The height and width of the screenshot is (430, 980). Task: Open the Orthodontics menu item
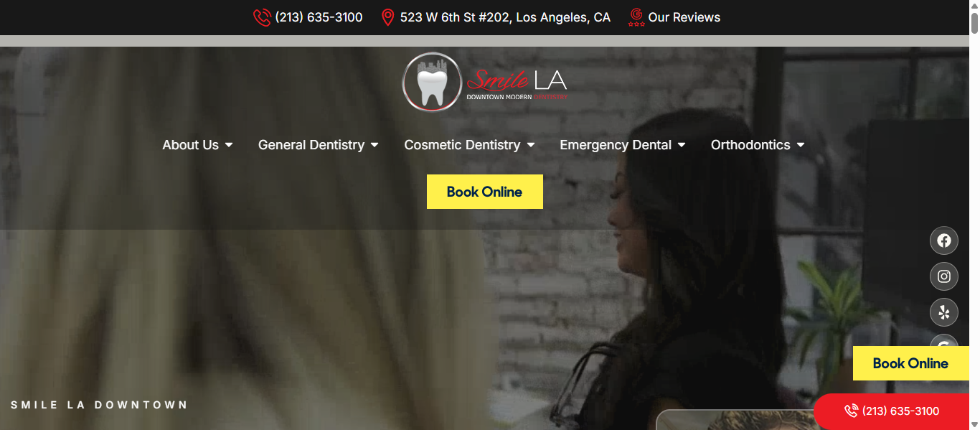750,145
